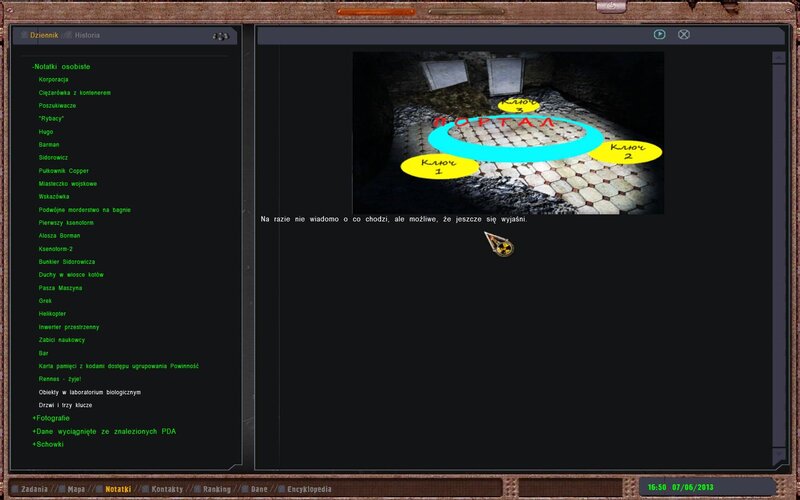Switch to the Historia tab

click(88, 35)
